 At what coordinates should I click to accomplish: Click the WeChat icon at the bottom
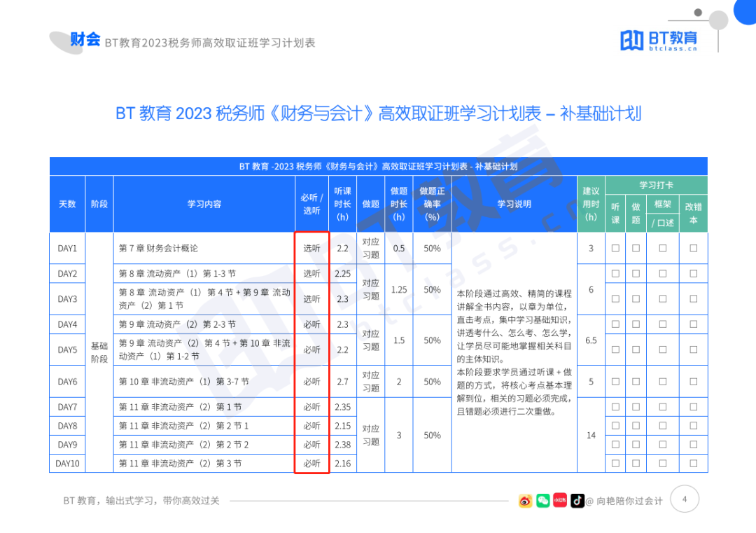click(542, 501)
